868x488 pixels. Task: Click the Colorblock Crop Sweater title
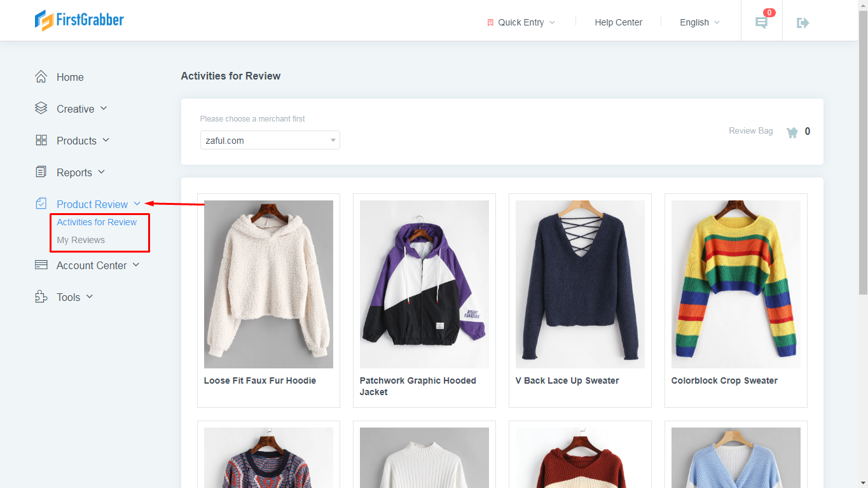pos(724,380)
